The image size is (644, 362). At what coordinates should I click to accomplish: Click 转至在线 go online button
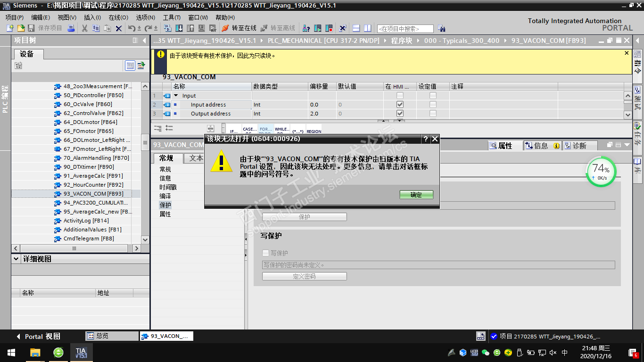coord(239,28)
